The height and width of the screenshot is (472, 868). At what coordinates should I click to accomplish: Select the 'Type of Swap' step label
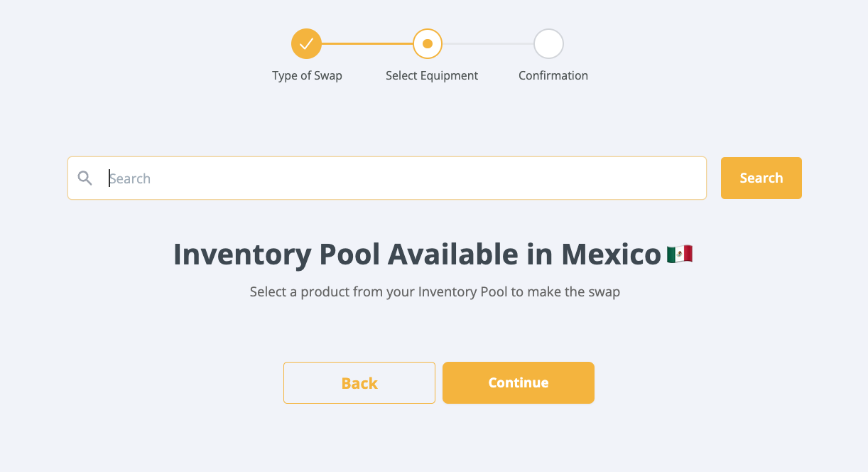307,75
